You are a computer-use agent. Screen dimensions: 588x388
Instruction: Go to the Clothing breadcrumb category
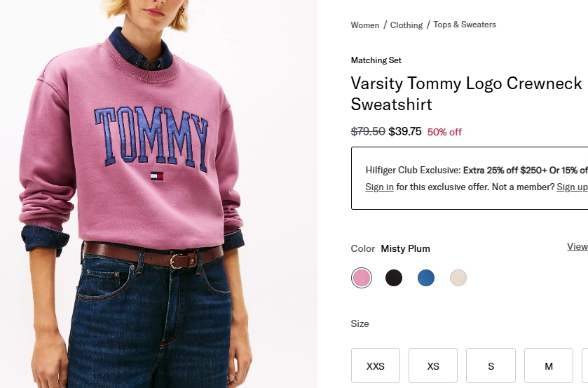coord(406,25)
